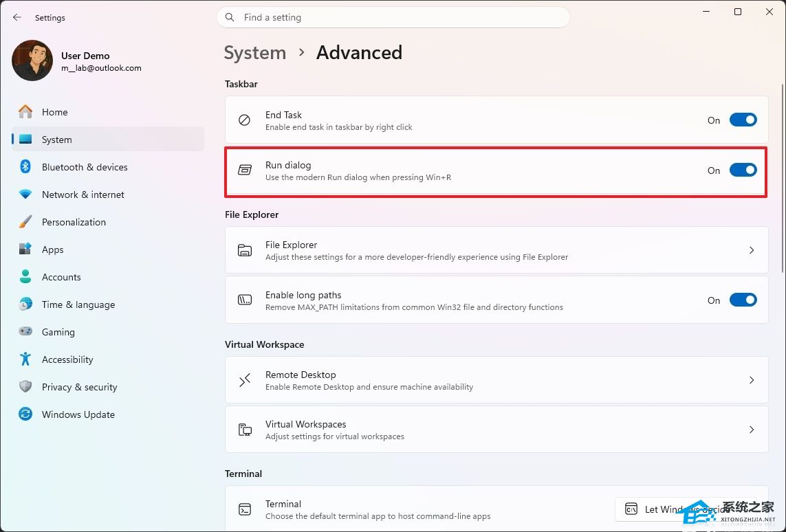
Task: Click the Bluetooth icon in sidebar
Action: [25, 166]
